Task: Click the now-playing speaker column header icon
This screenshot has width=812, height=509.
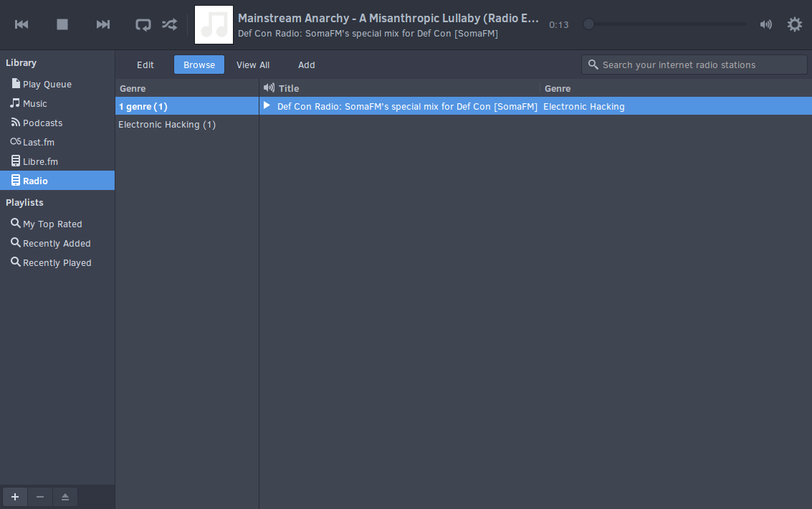Action: [x=269, y=88]
